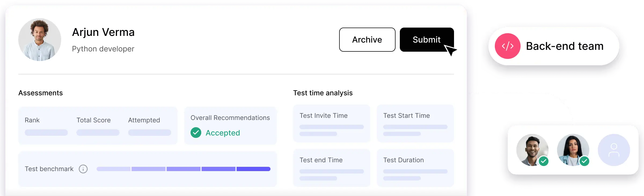Open the Test Start Time card
The image size is (644, 196).
[415, 123]
